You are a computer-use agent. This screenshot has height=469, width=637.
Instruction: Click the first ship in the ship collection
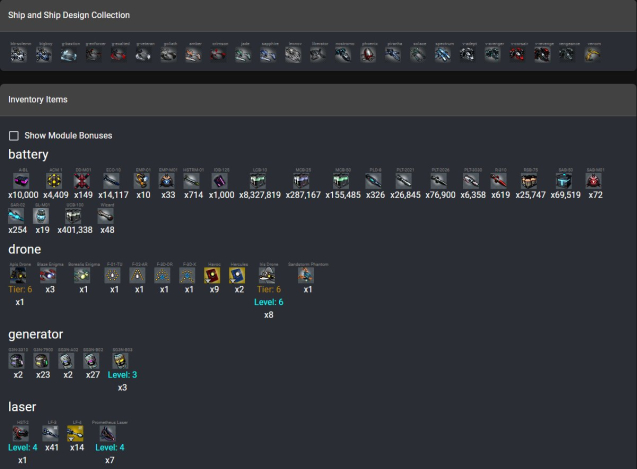(20, 55)
